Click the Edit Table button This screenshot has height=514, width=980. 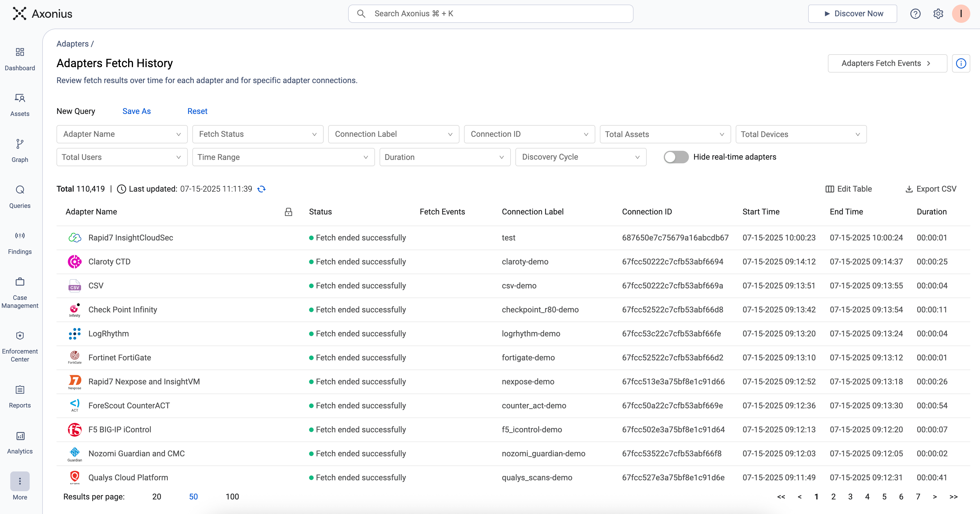[x=848, y=189]
